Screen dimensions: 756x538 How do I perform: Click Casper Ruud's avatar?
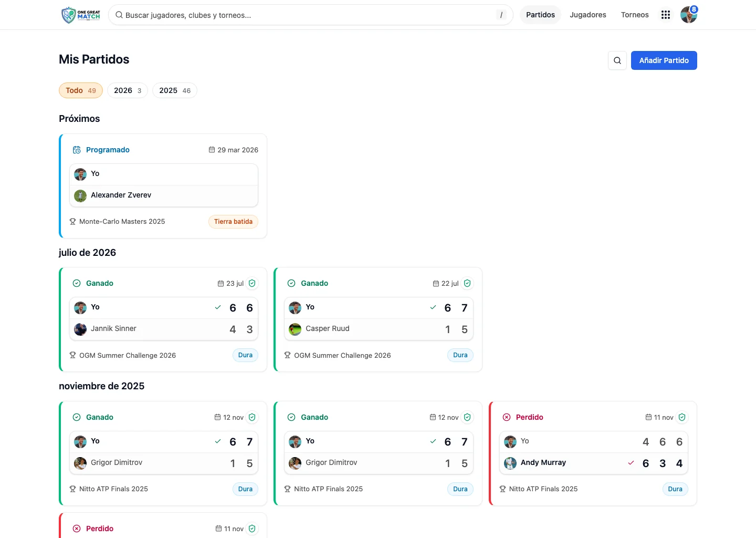tap(295, 329)
